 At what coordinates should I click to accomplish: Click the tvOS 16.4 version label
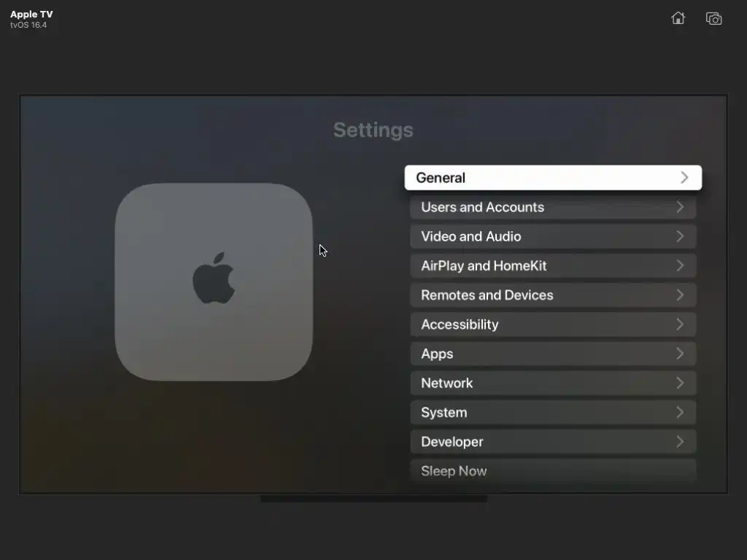click(28, 25)
